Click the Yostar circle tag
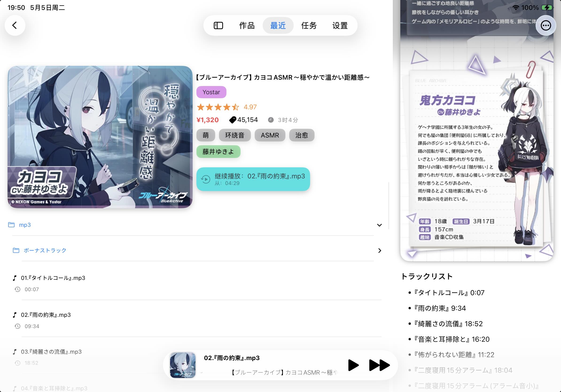 click(x=211, y=92)
